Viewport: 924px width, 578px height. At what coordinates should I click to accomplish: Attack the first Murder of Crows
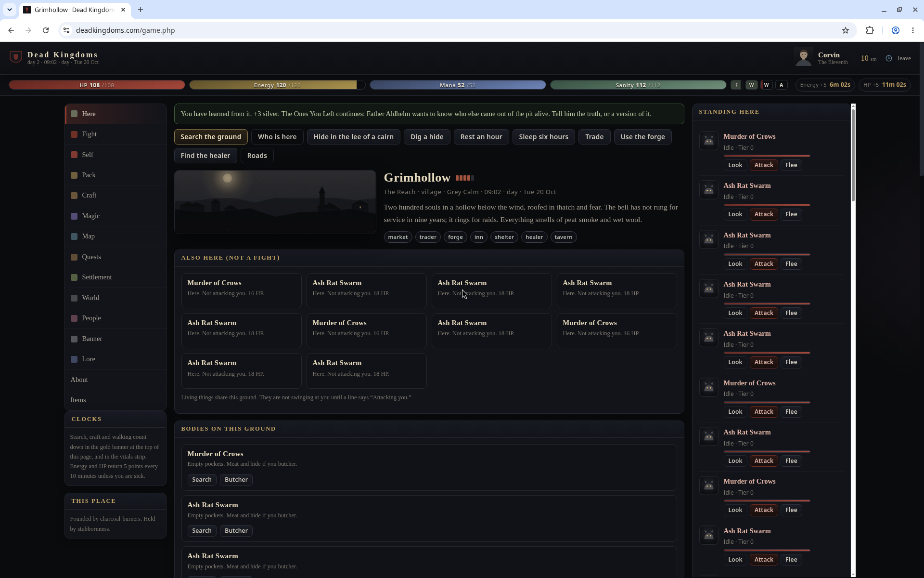click(x=764, y=165)
